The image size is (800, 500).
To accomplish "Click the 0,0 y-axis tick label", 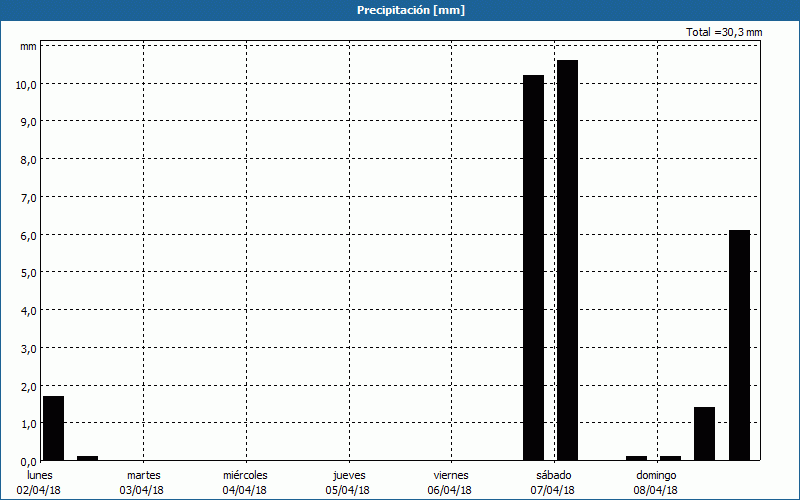I will coord(28,461).
